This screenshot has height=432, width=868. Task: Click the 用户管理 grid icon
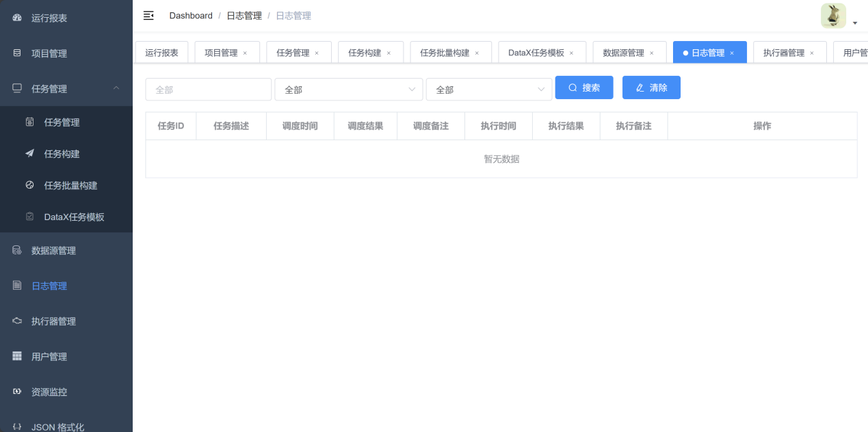click(x=17, y=357)
